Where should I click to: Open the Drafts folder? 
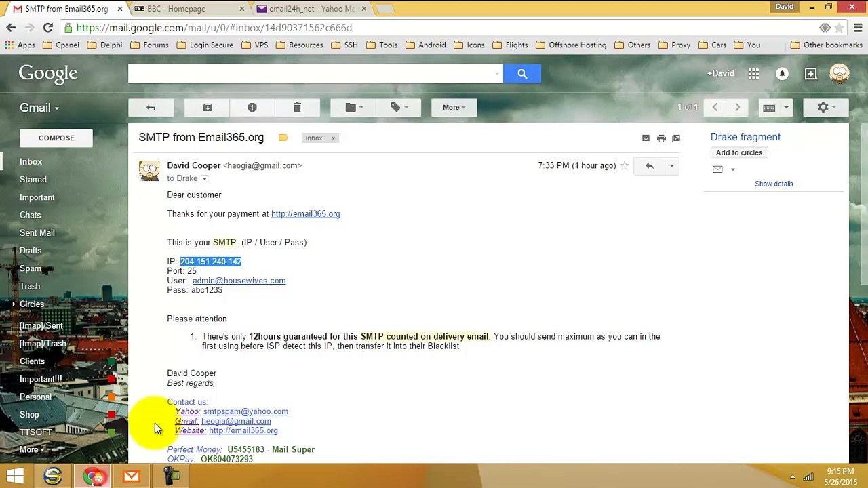(x=31, y=251)
